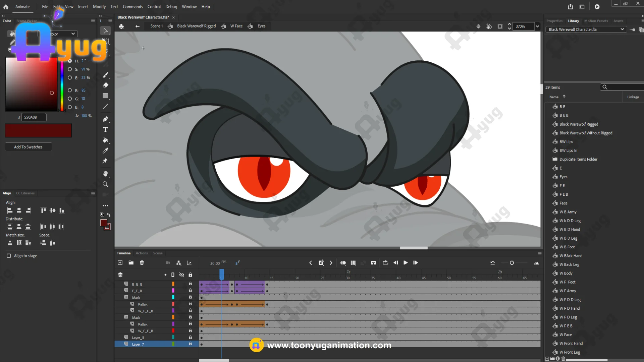644x362 pixels.
Task: Select the Hand tool
Action: point(105,174)
